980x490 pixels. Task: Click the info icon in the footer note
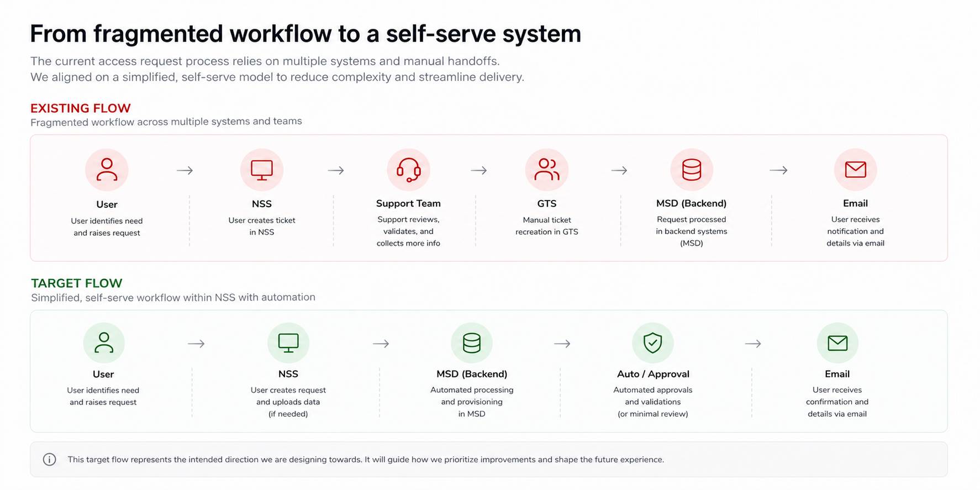coord(50,460)
